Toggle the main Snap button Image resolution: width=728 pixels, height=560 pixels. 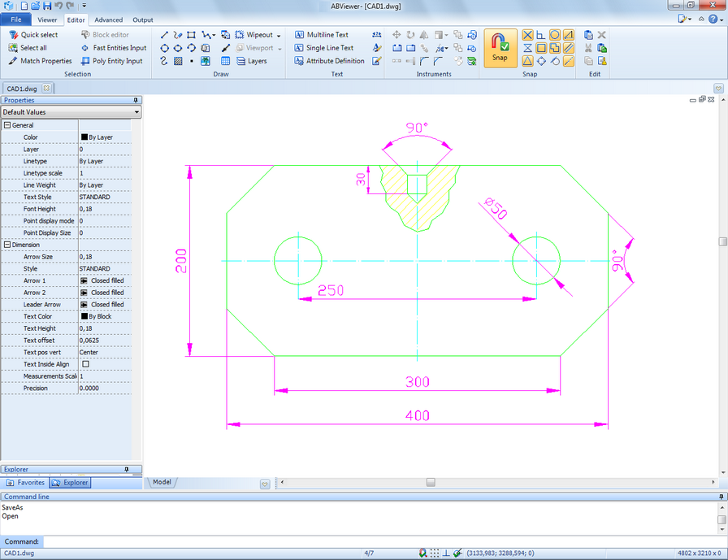tap(500, 48)
